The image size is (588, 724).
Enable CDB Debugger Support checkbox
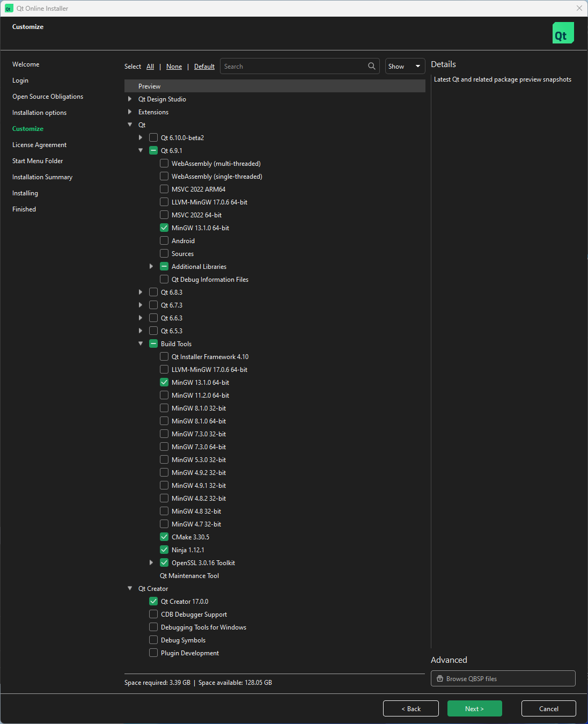[x=153, y=615]
